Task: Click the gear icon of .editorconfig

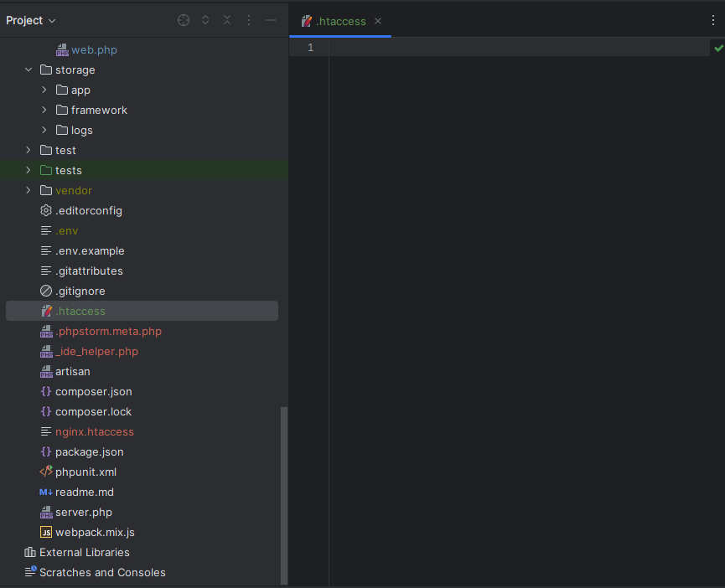Action: click(x=46, y=210)
